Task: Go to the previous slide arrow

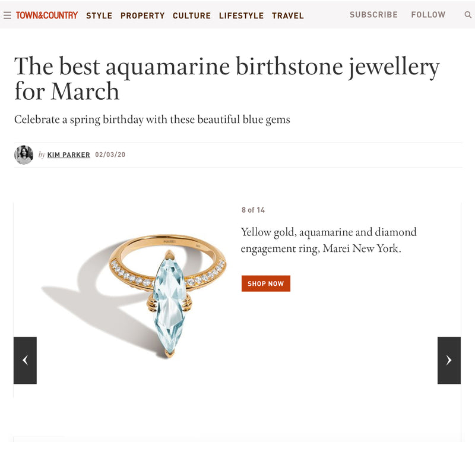Action: pyautogui.click(x=25, y=360)
